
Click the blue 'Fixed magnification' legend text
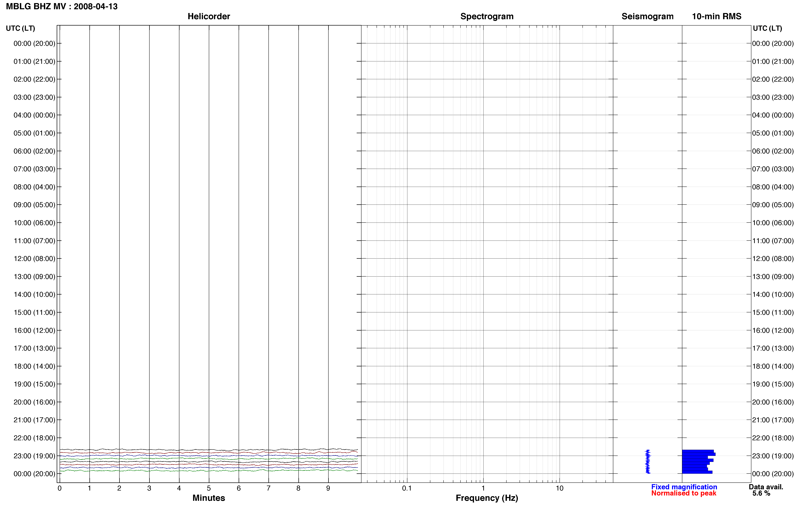pyautogui.click(x=684, y=487)
